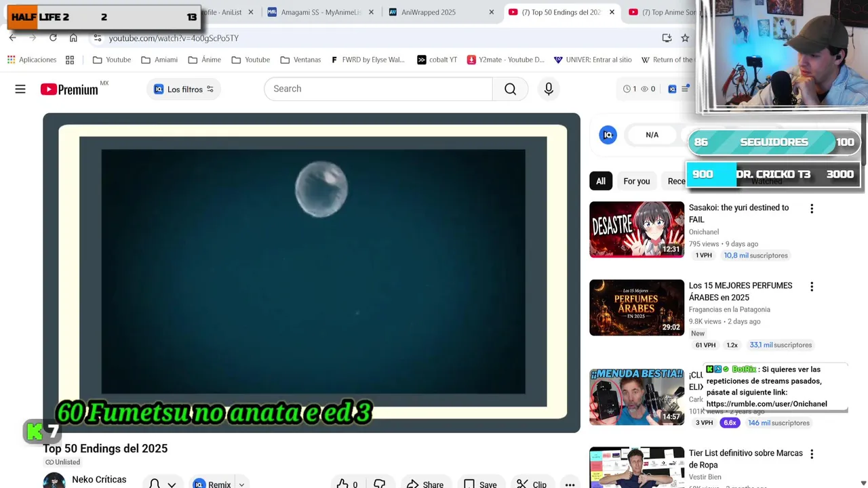Click the Save button
The image size is (868, 488).
point(480,484)
